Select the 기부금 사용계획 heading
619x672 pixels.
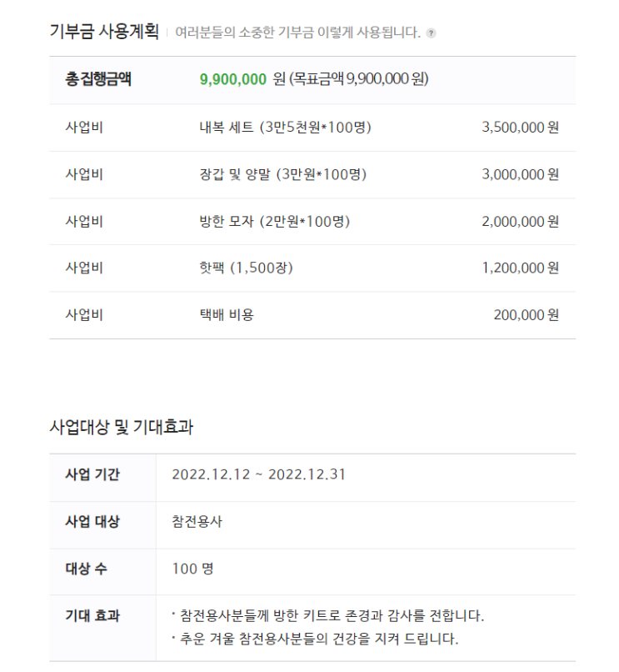pos(104,32)
